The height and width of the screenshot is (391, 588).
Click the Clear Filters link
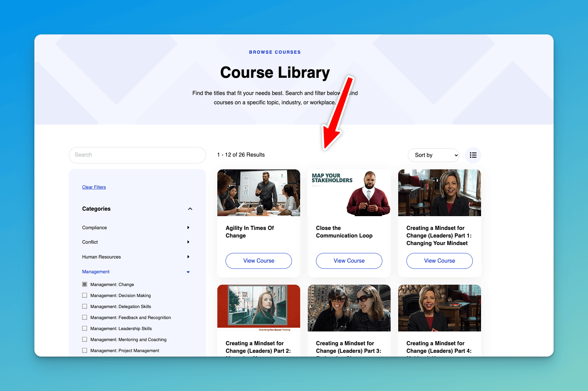pyautogui.click(x=94, y=187)
